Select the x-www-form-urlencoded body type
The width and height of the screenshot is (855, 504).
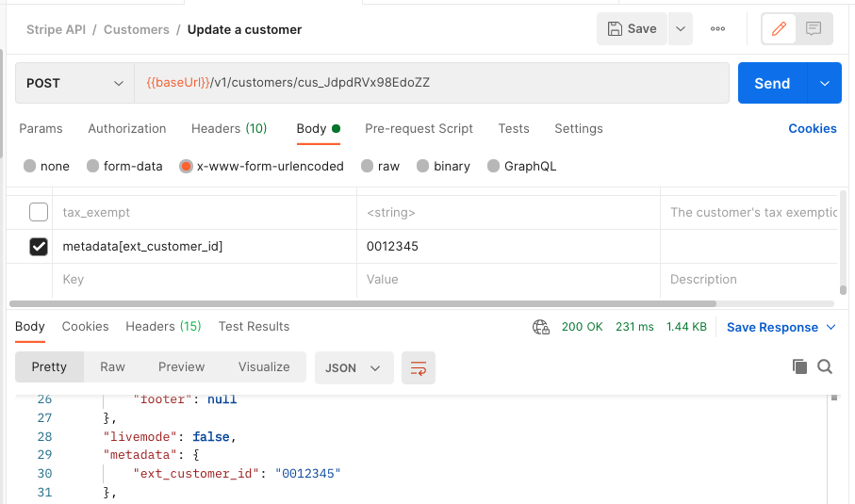[x=186, y=166]
